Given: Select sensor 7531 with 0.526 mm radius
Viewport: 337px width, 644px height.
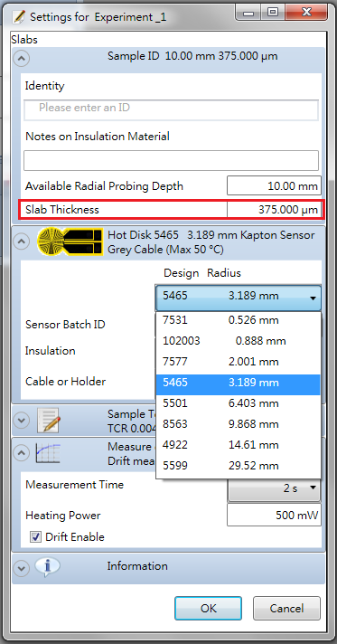Looking at the screenshot, I should pyautogui.click(x=239, y=320).
